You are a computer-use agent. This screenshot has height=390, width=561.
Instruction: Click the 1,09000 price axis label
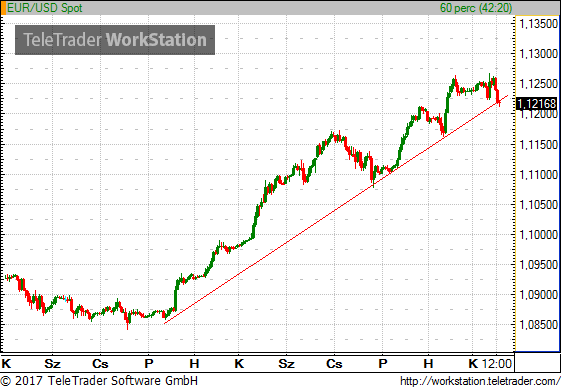(x=538, y=295)
